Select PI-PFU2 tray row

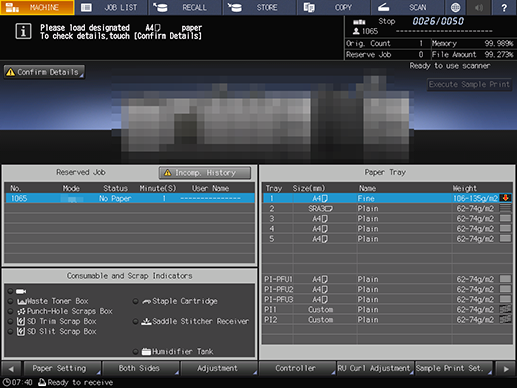tap(388, 289)
